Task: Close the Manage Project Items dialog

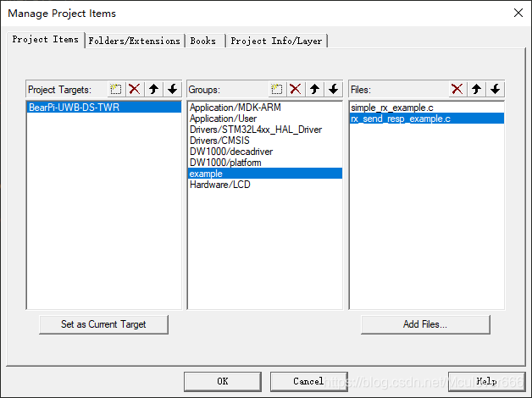Action: (518, 13)
